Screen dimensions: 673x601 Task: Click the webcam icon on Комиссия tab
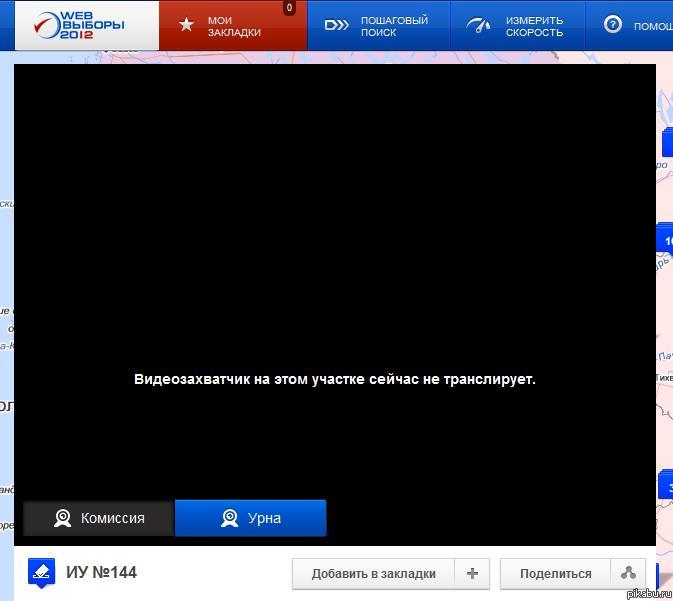[63, 518]
